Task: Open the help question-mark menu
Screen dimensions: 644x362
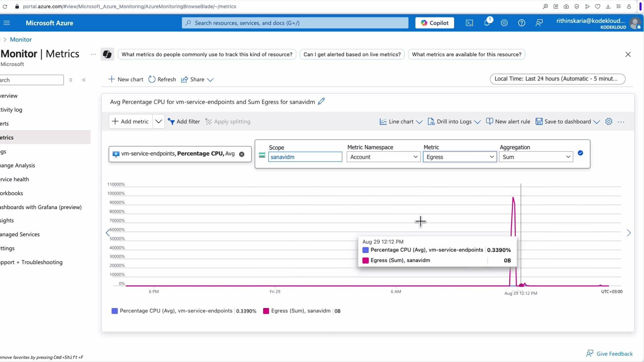Action: point(522,23)
